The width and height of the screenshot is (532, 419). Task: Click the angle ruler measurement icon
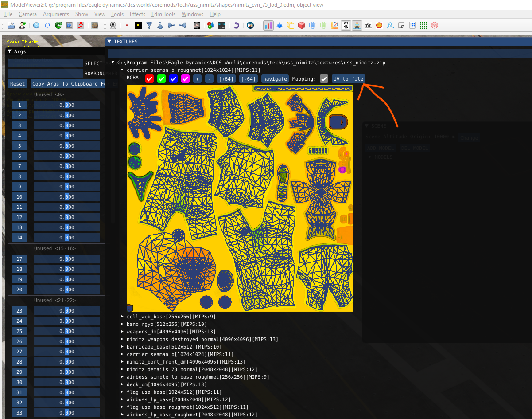click(335, 25)
